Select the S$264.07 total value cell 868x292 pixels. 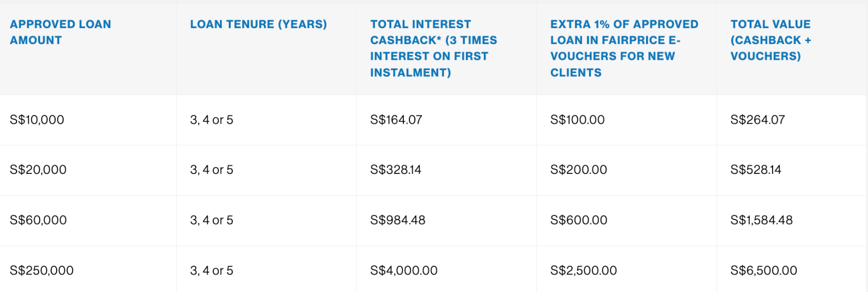click(757, 120)
